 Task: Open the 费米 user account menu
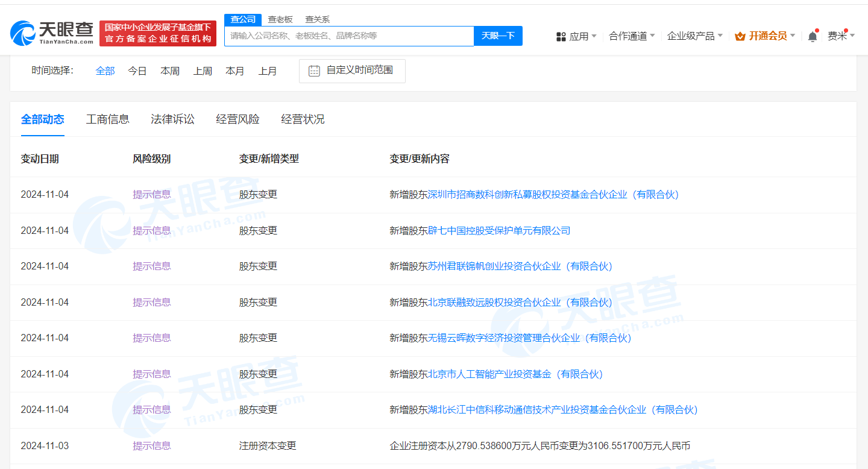tap(840, 36)
